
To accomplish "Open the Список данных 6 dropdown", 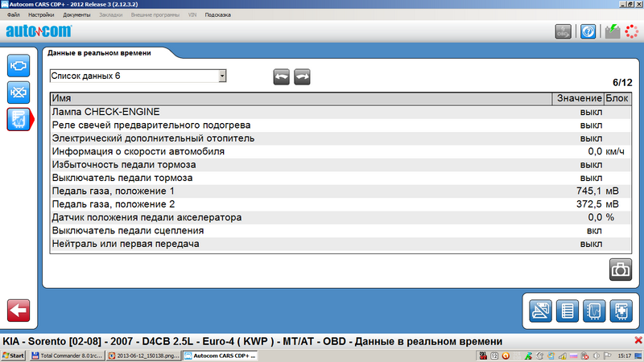I will [138, 76].
